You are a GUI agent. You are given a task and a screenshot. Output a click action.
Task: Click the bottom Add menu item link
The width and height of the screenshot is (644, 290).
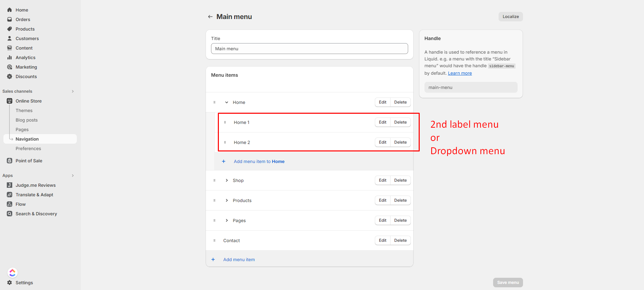point(239,259)
